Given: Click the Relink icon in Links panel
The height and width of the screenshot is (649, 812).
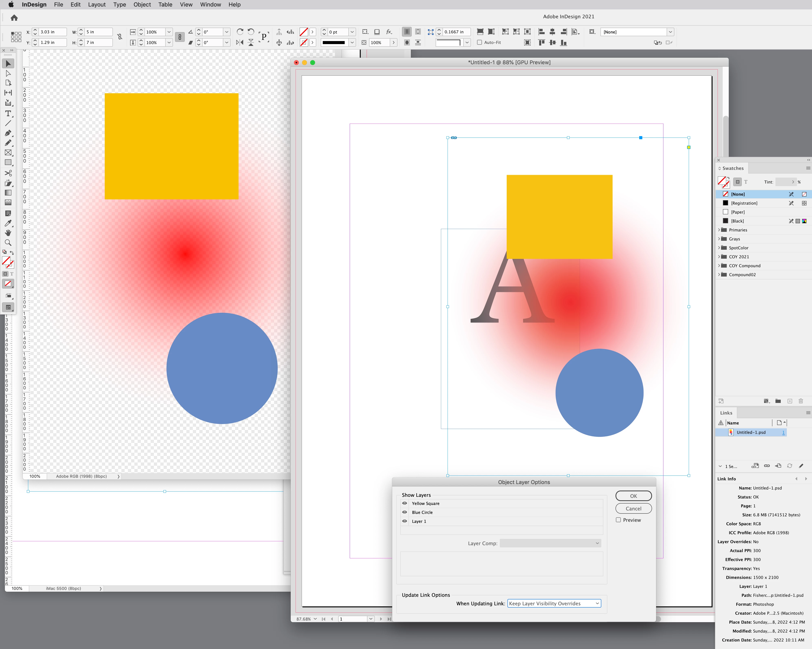Looking at the screenshot, I should (x=767, y=466).
